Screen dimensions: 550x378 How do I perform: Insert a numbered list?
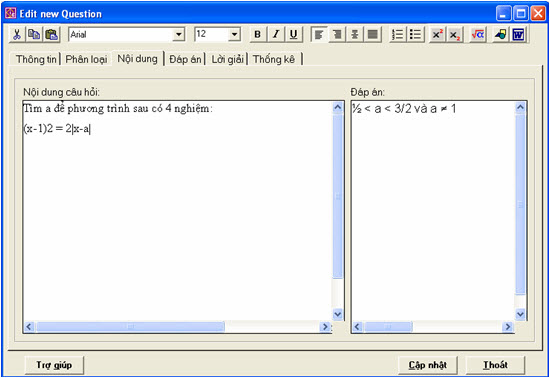[398, 35]
